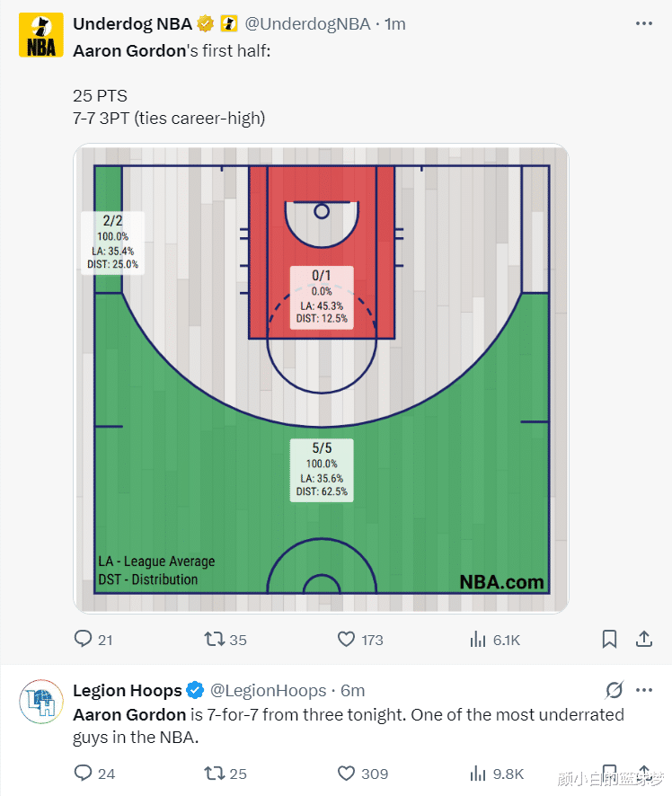This screenshot has width=672, height=796.
Task: Bookmark the Underdog NBA tweet
Action: coord(609,639)
